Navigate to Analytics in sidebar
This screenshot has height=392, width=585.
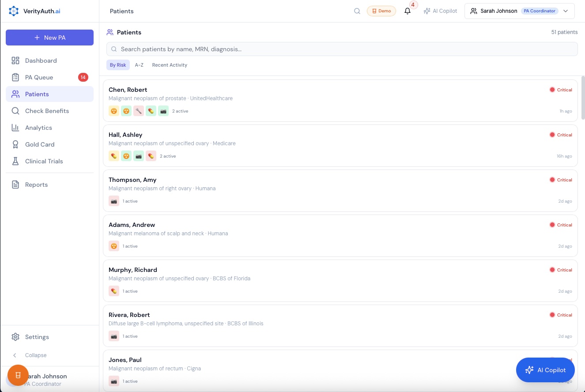coord(38,128)
